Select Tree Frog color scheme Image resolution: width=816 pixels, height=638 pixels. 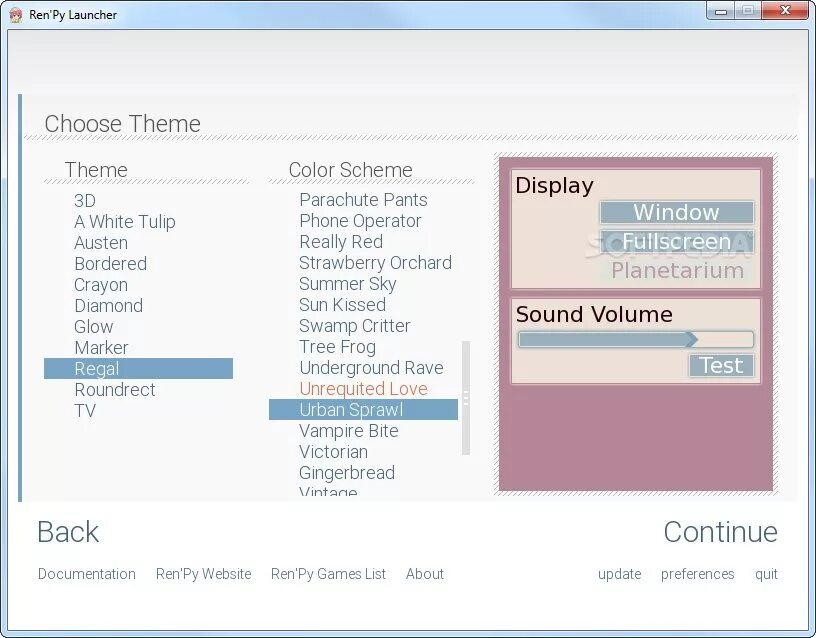pos(337,347)
